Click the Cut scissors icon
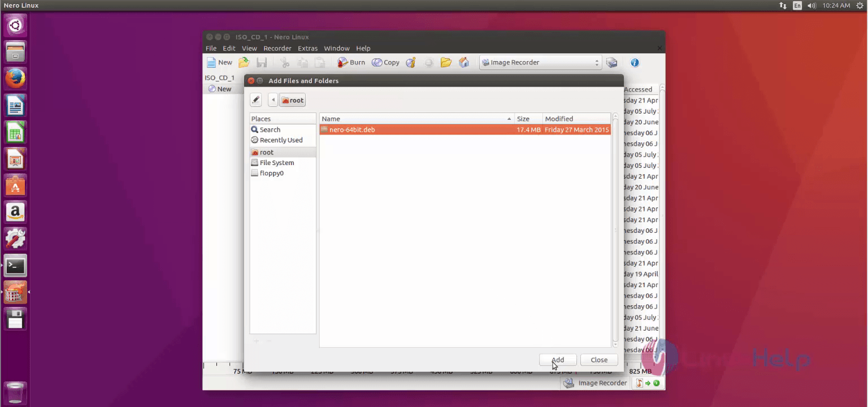This screenshot has height=407, width=868. [x=285, y=63]
